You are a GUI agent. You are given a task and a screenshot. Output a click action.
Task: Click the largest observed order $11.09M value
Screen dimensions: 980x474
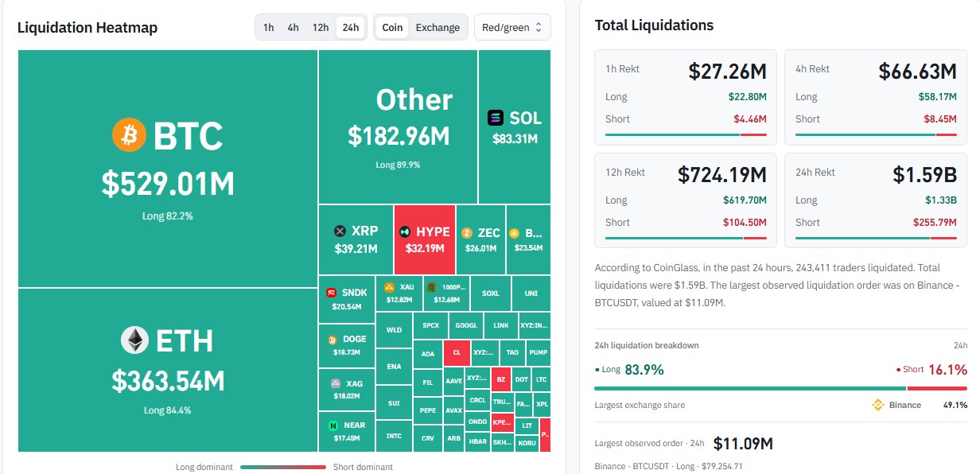tap(743, 444)
